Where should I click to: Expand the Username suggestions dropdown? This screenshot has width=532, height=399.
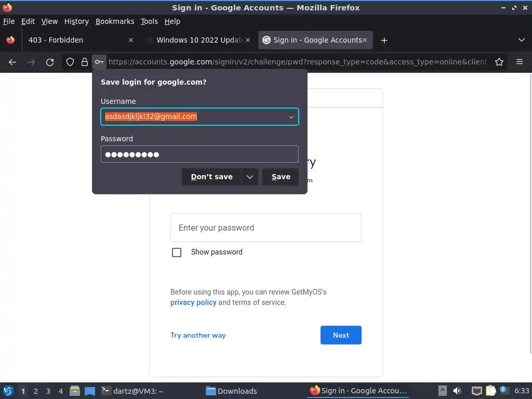291,117
